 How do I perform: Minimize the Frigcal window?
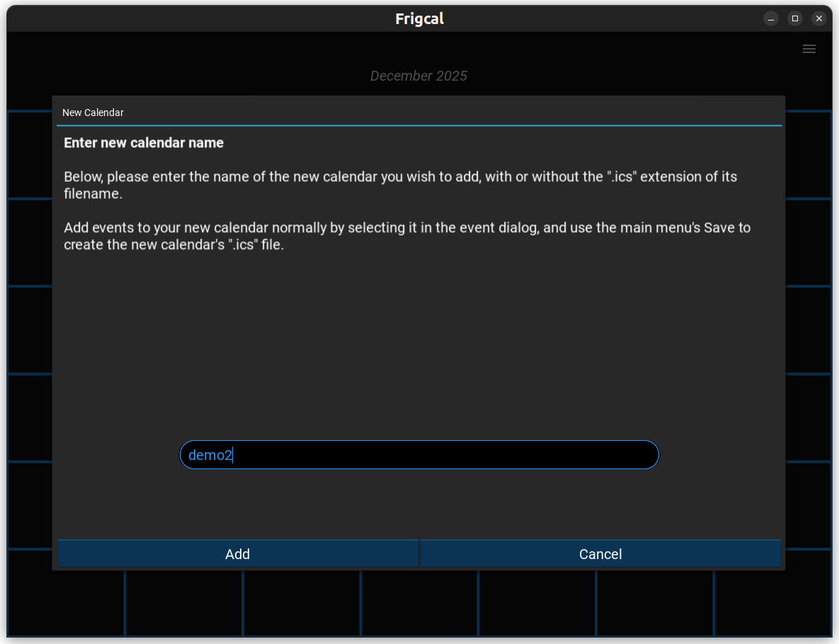(x=771, y=18)
